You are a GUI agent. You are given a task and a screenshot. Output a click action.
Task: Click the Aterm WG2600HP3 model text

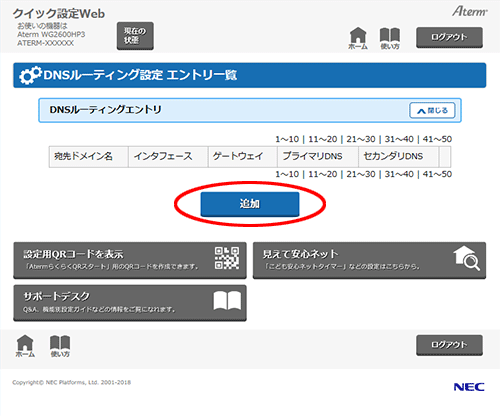pos(51,34)
